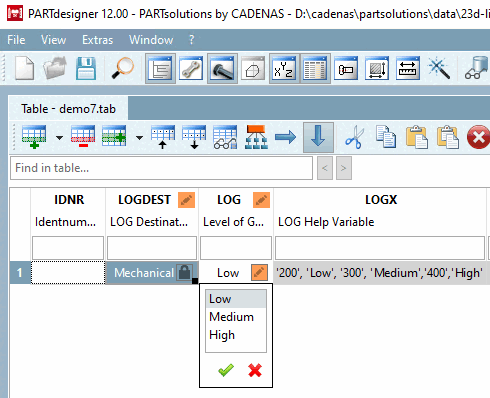Click the hatched area measuring icon
The width and height of the screenshot is (490, 398).
377,69
